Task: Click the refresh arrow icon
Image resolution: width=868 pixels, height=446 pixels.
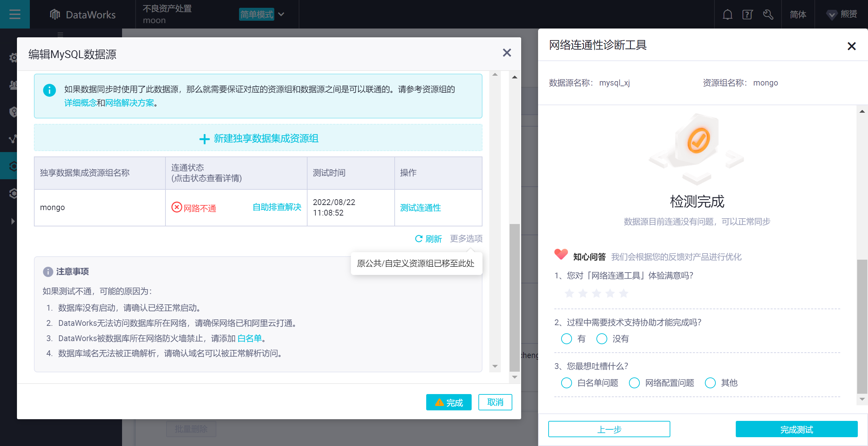Action: tap(419, 239)
